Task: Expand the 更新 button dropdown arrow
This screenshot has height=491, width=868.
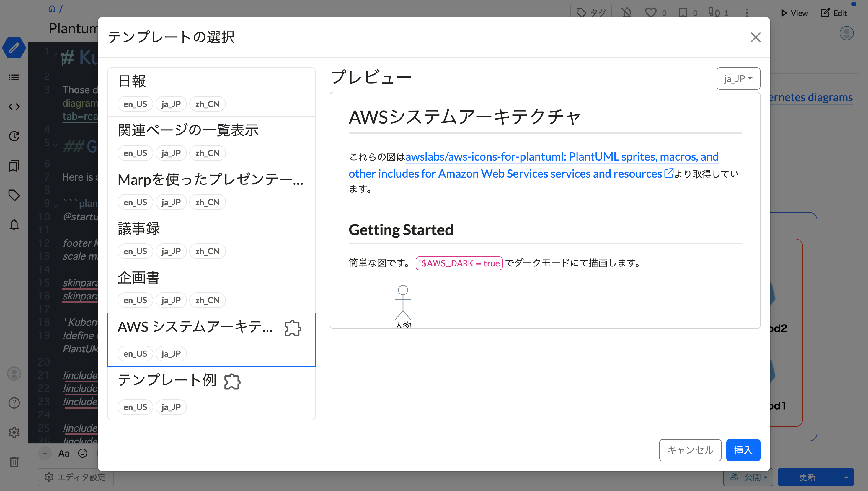Action: (846, 477)
